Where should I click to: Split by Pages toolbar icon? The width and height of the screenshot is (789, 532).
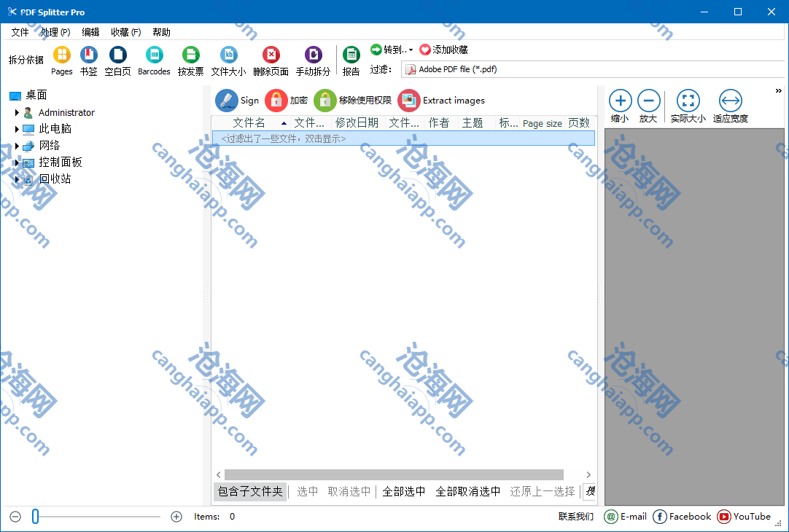[62, 55]
